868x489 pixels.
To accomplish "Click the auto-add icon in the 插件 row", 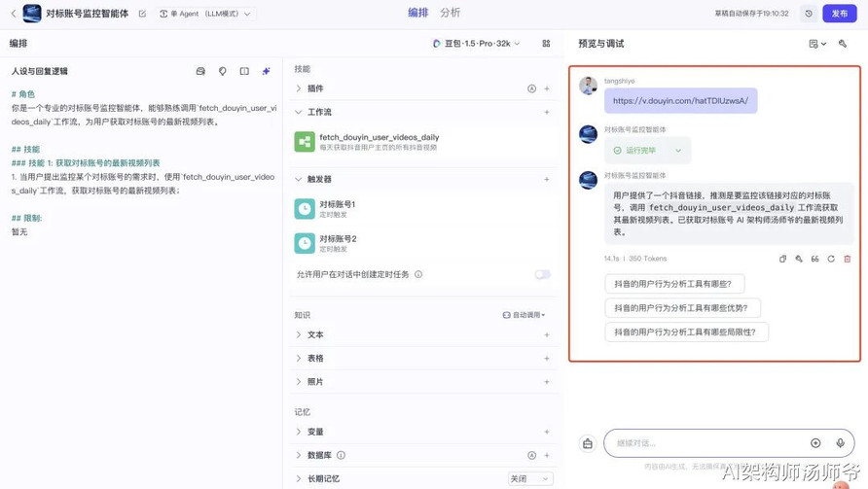I will [x=531, y=88].
